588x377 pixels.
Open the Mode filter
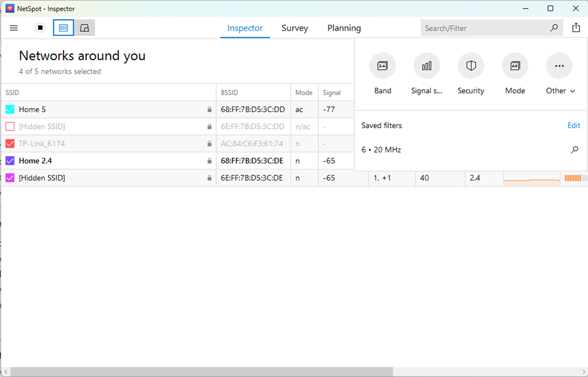[x=515, y=66]
